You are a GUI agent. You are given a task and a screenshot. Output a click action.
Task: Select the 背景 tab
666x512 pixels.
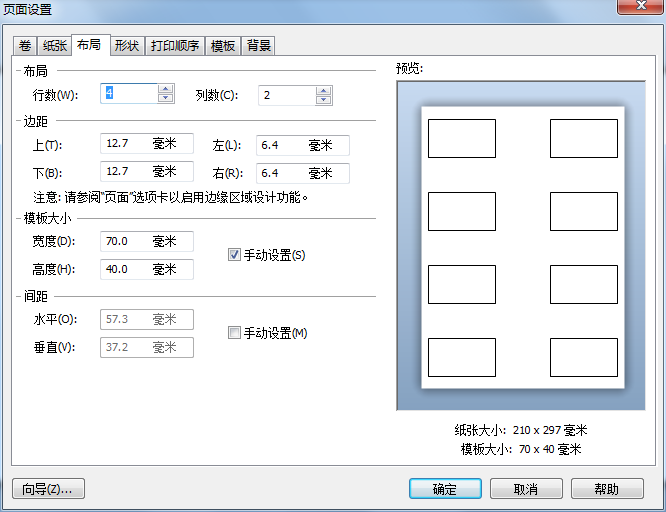click(x=259, y=46)
